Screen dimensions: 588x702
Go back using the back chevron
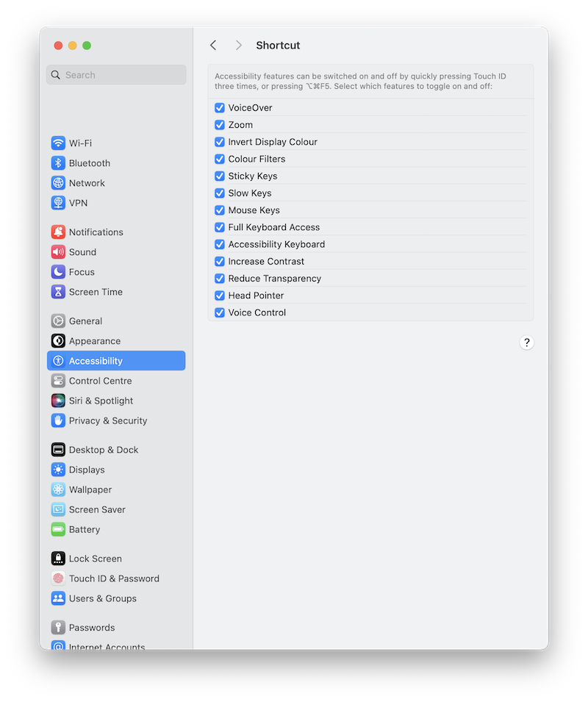point(213,45)
